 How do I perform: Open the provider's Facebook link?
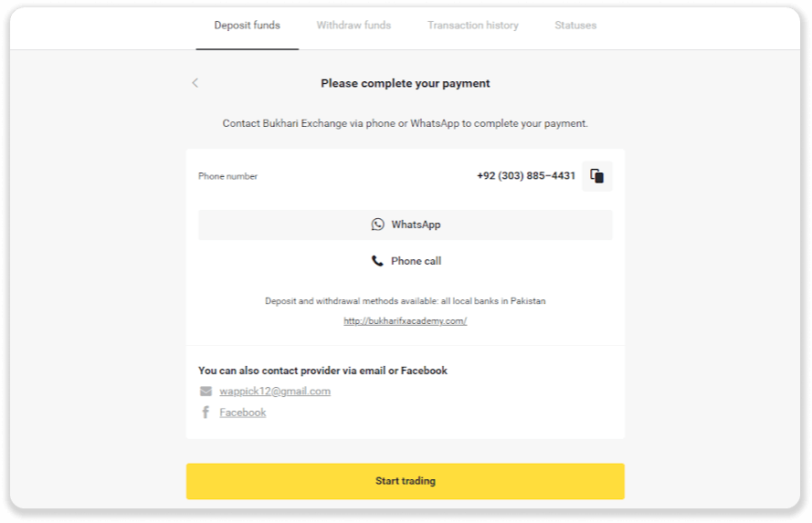click(243, 413)
